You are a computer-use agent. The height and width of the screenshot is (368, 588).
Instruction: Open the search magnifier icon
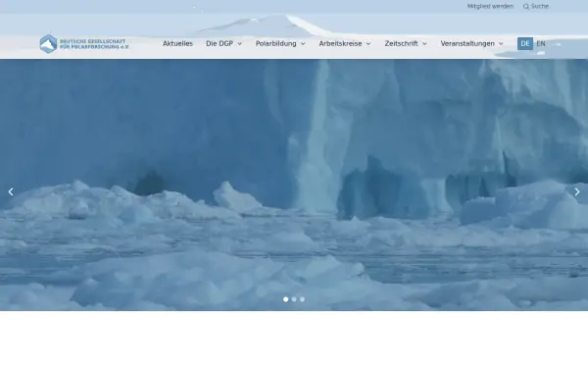(526, 7)
